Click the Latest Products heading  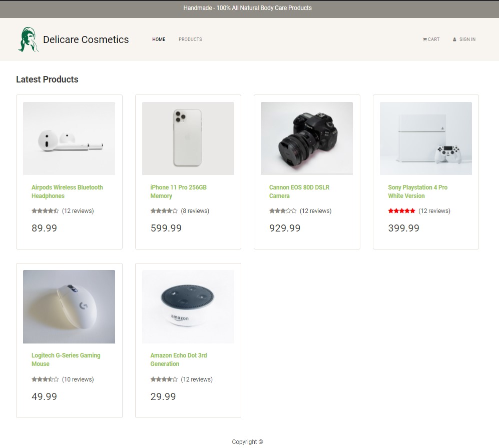47,79
